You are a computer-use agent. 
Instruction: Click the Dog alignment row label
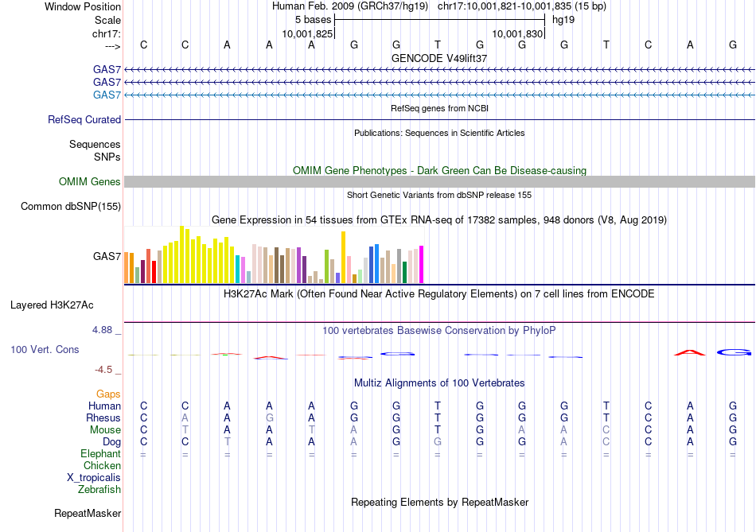click(111, 442)
